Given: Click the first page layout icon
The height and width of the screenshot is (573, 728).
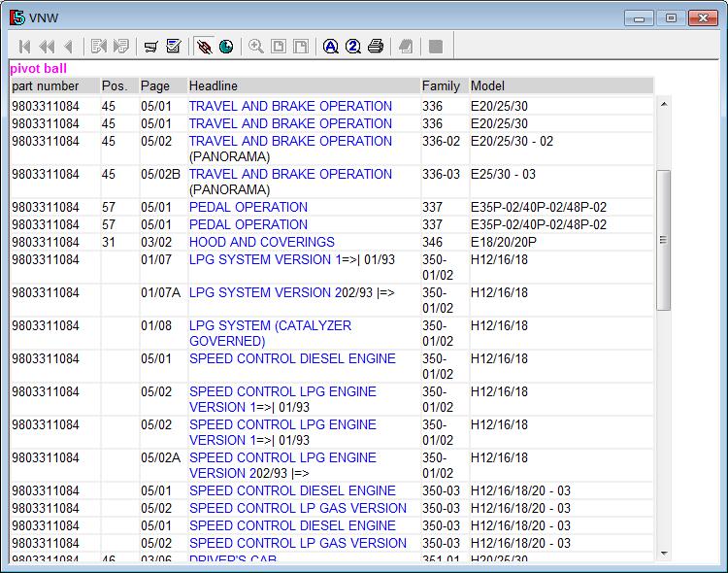Looking at the screenshot, I should pyautogui.click(x=279, y=47).
